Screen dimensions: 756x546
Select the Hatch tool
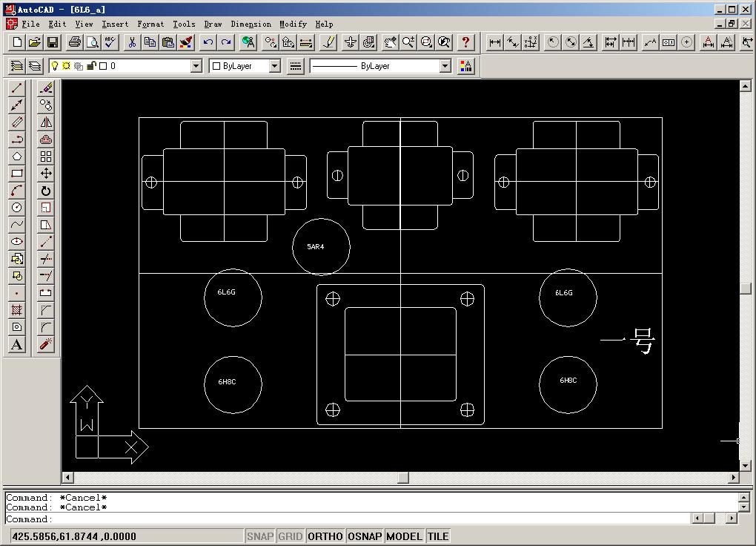point(17,310)
